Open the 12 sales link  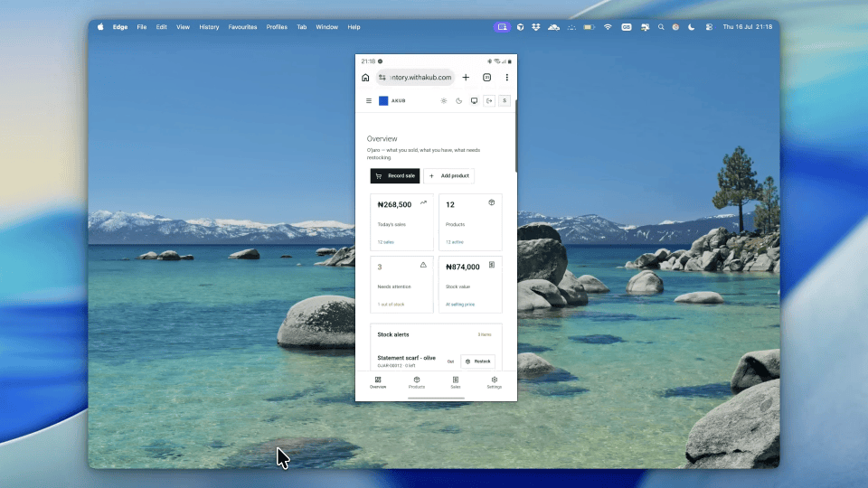386,242
